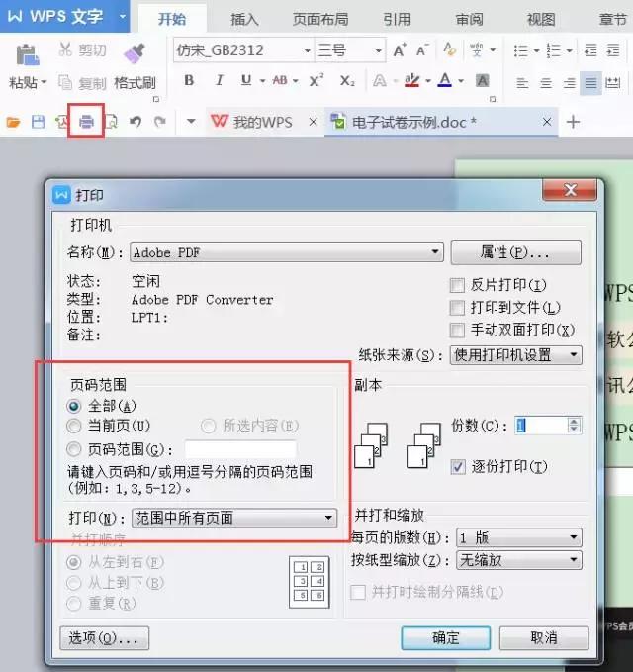Viewport: 633px width, 672px height.
Task: Click the Print icon in quick toolbar
Action: (86, 122)
